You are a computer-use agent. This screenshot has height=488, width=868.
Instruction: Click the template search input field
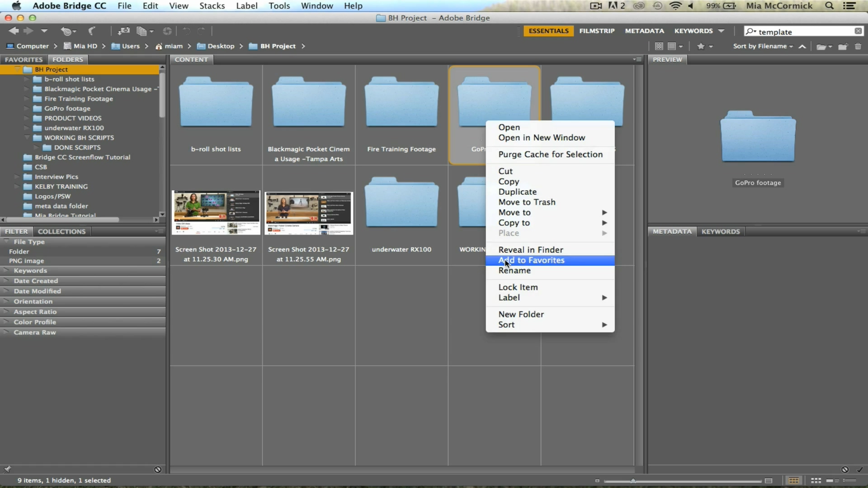pos(805,32)
